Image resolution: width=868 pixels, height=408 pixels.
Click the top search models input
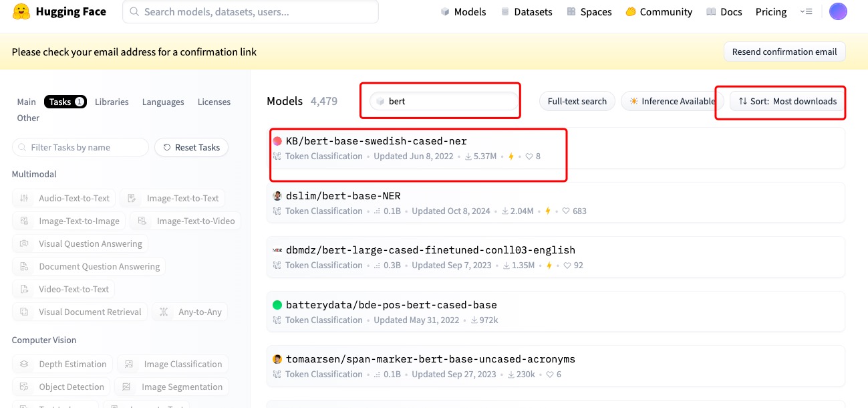point(251,12)
